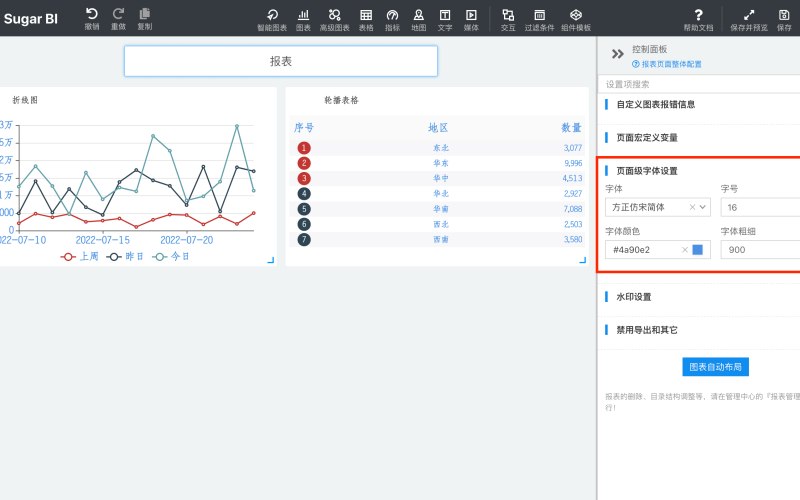
Task: Open the media (媒体) component menu
Action: click(471, 20)
